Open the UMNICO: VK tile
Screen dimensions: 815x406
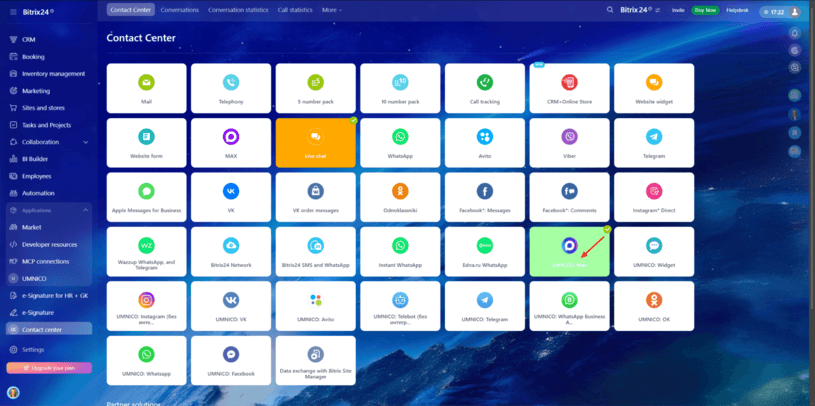click(231, 306)
